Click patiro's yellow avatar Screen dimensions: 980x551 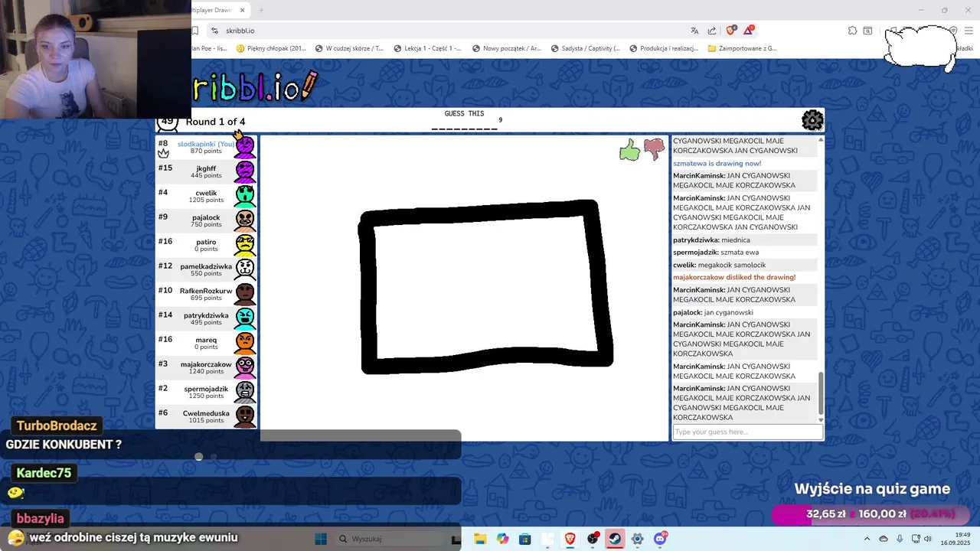pos(245,245)
